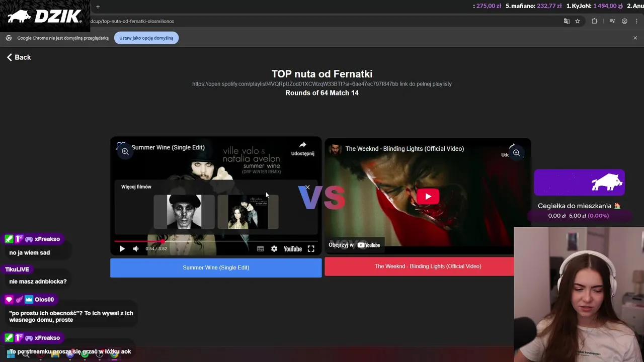Open the Spotify playlist link

click(x=295, y=84)
